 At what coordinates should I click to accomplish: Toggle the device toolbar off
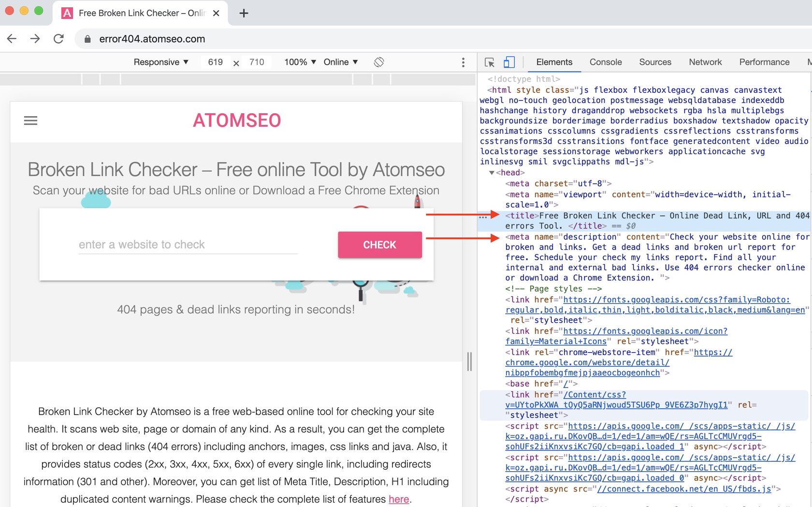(508, 62)
